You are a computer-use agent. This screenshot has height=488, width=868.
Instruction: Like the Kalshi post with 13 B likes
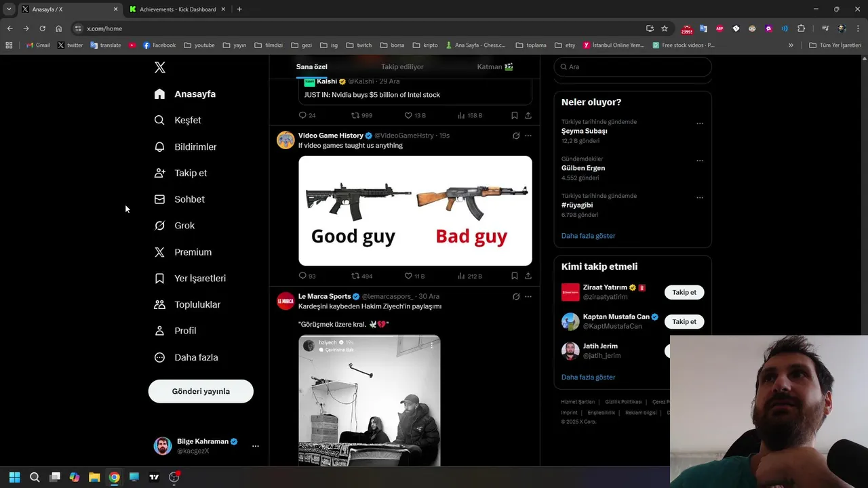click(x=415, y=115)
